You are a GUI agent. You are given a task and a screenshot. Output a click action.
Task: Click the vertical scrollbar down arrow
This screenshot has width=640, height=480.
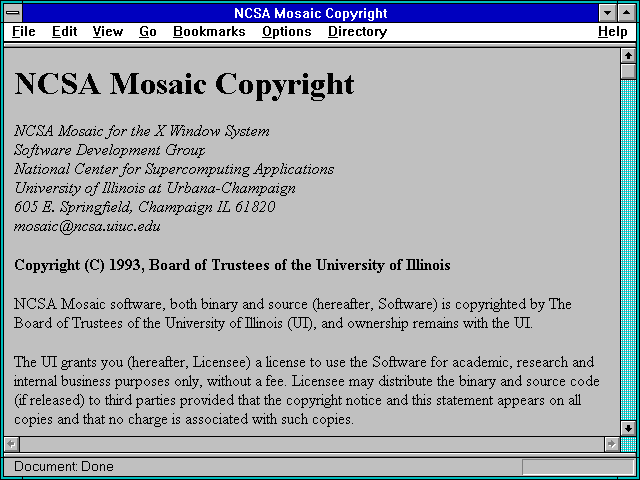(x=628, y=428)
